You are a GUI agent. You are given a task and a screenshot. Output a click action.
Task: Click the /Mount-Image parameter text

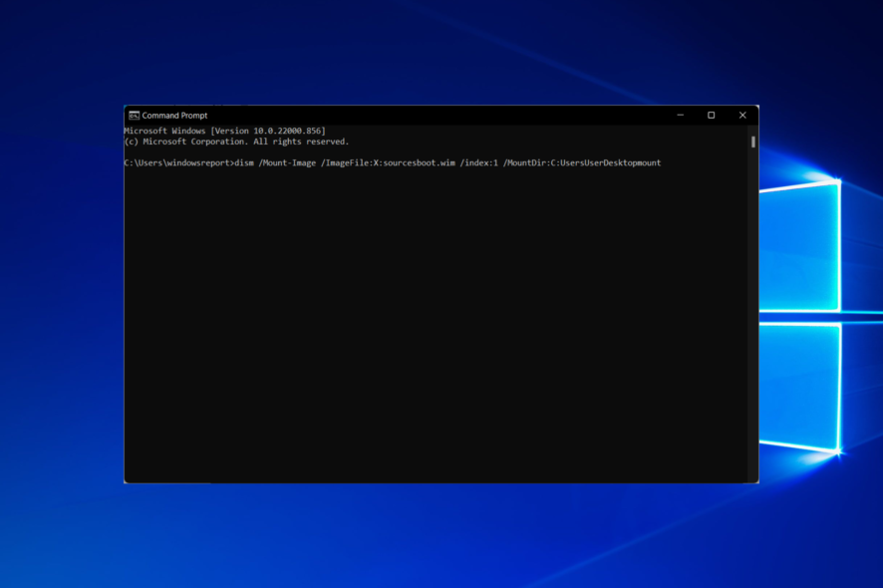[288, 162]
